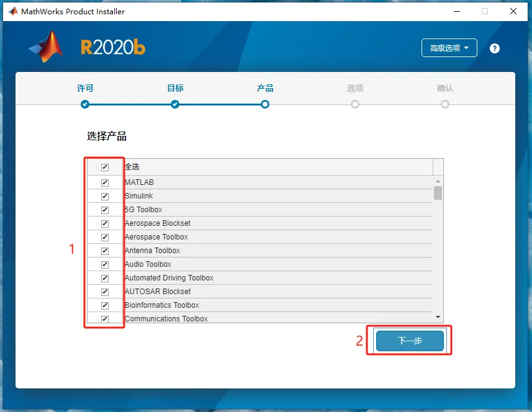Uncheck the Aerospace Toolbox checkbox
Image resolution: width=532 pixels, height=412 pixels.
pyautogui.click(x=105, y=238)
